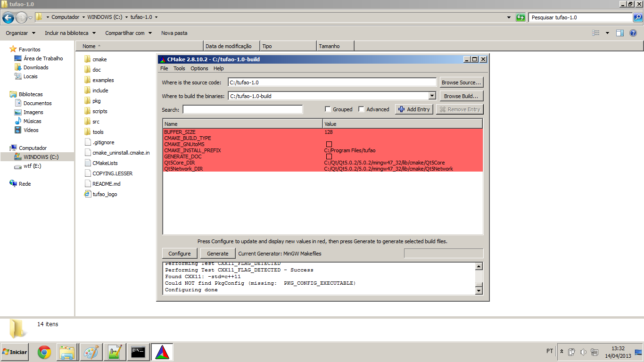Screen dimensions: 644x362
Task: Enable the Grouped checkbox
Action: pos(328,109)
